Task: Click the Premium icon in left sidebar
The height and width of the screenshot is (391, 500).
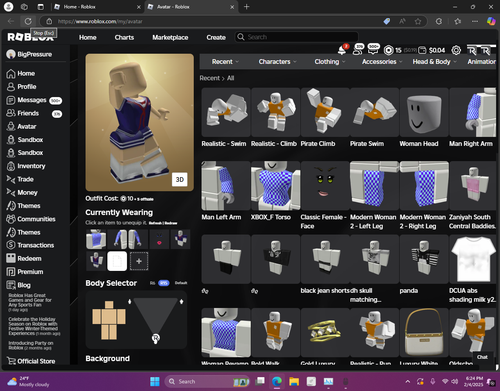Action: (11, 272)
